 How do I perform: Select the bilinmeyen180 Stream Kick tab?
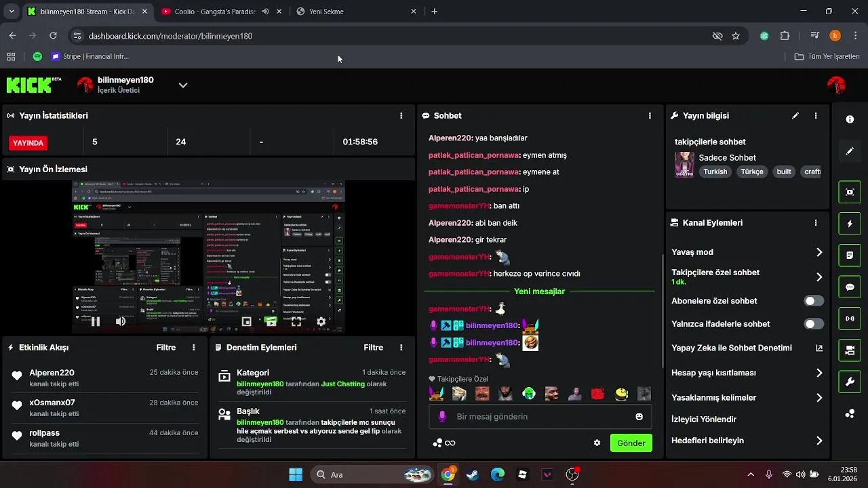click(x=87, y=12)
